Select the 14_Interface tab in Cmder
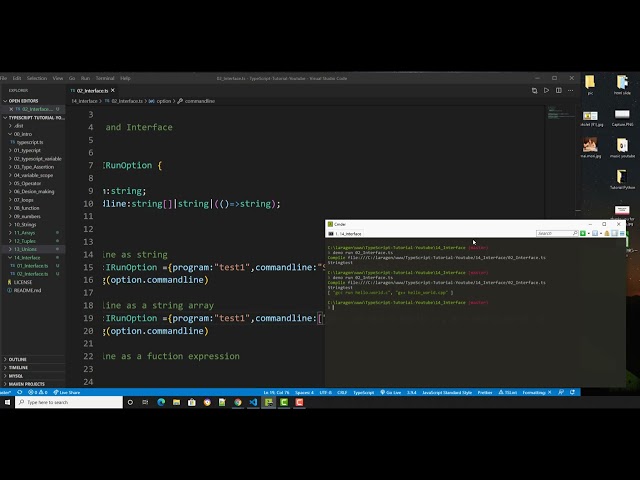The image size is (640, 480). (345, 234)
